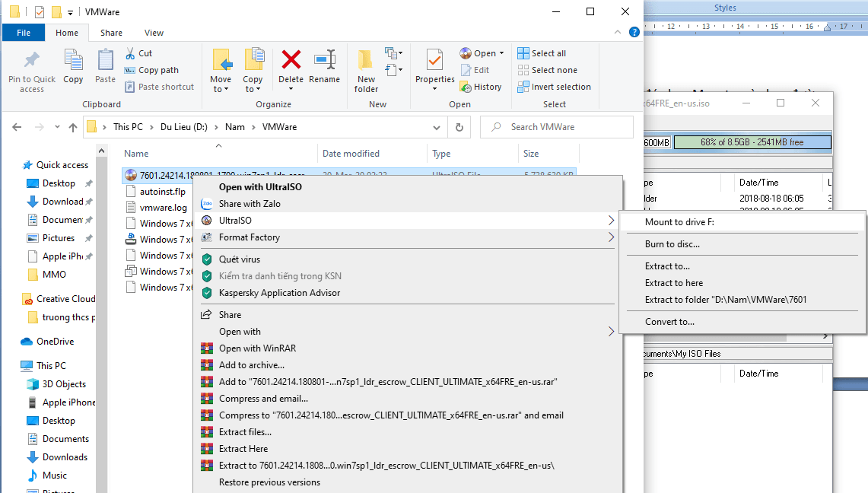Choose Mount to drive F:
Viewport: 868px width, 493px height.
coord(679,222)
